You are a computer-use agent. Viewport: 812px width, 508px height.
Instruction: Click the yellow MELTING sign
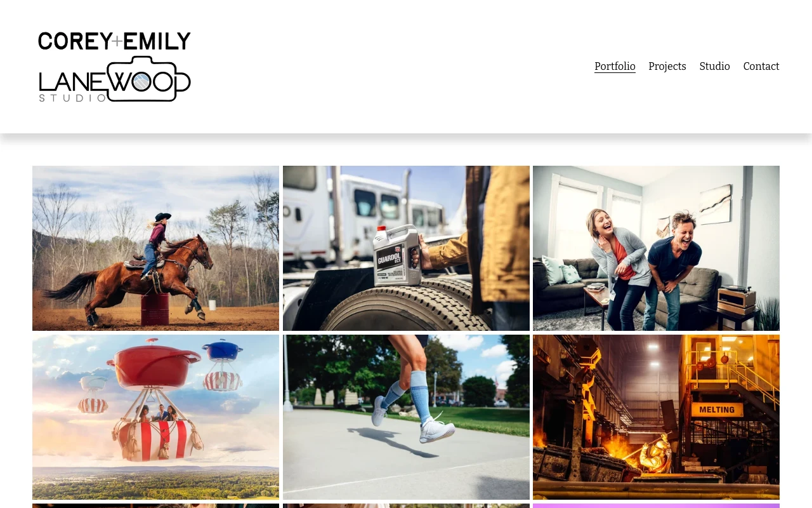(x=717, y=410)
